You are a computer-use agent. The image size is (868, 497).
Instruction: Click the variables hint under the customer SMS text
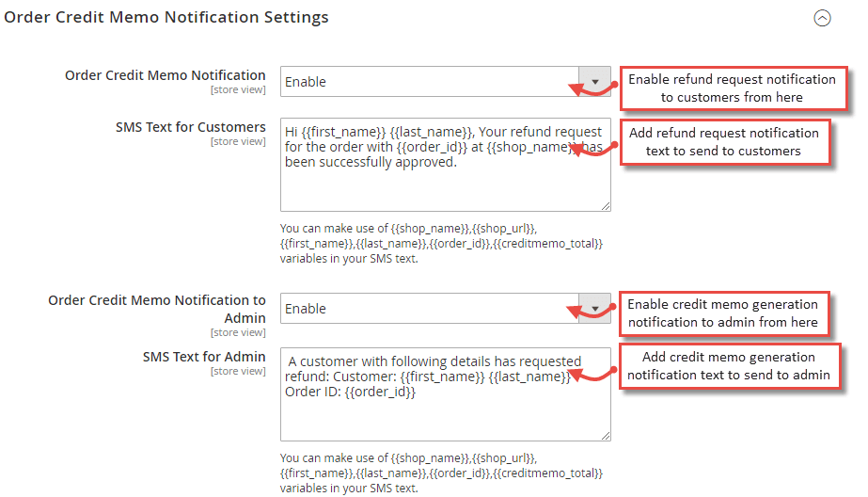(440, 243)
